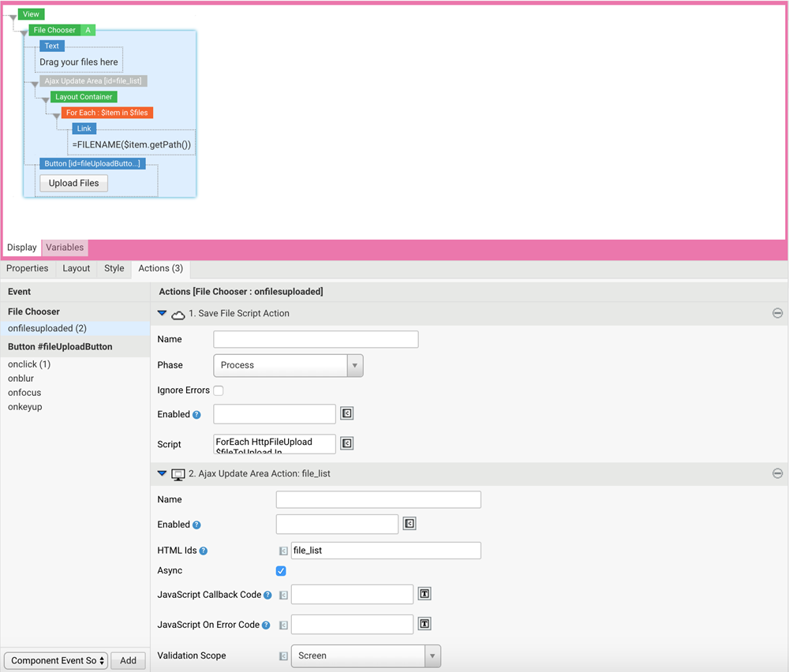Switch to the Style tab
This screenshot has height=672, width=789.
tap(114, 268)
